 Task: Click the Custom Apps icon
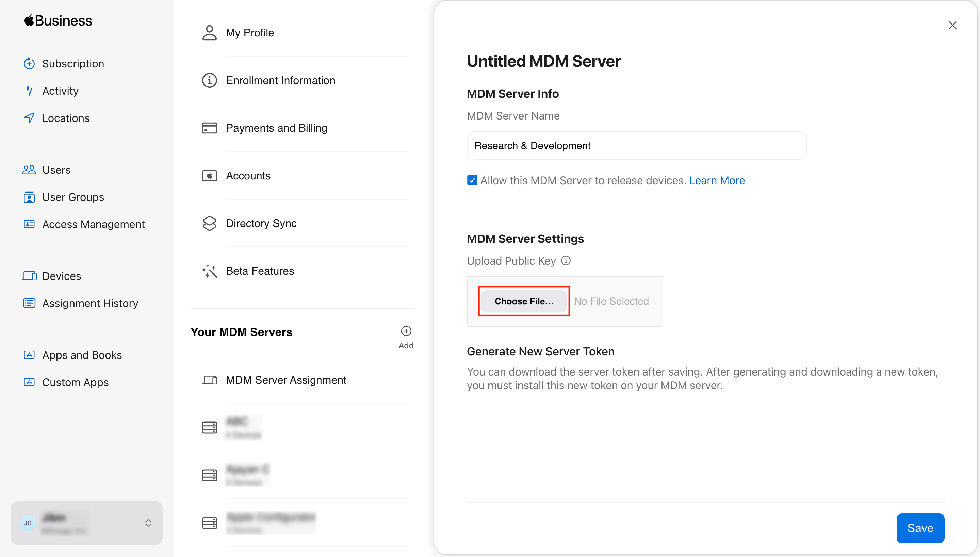pos(29,382)
